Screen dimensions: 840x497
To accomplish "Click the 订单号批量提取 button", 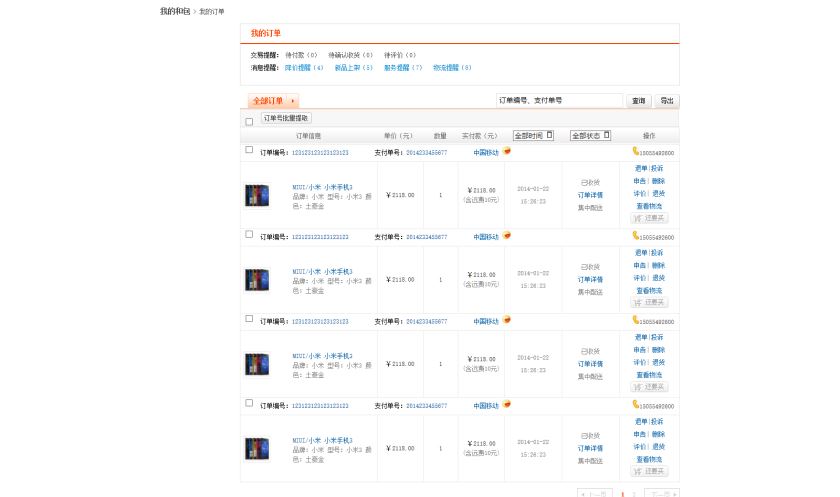I will click(286, 118).
